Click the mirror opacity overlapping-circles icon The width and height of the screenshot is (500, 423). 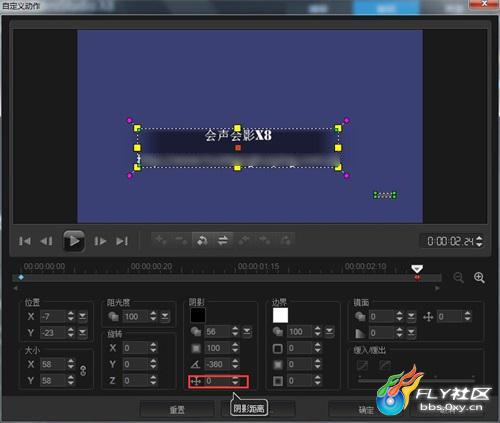point(360,316)
